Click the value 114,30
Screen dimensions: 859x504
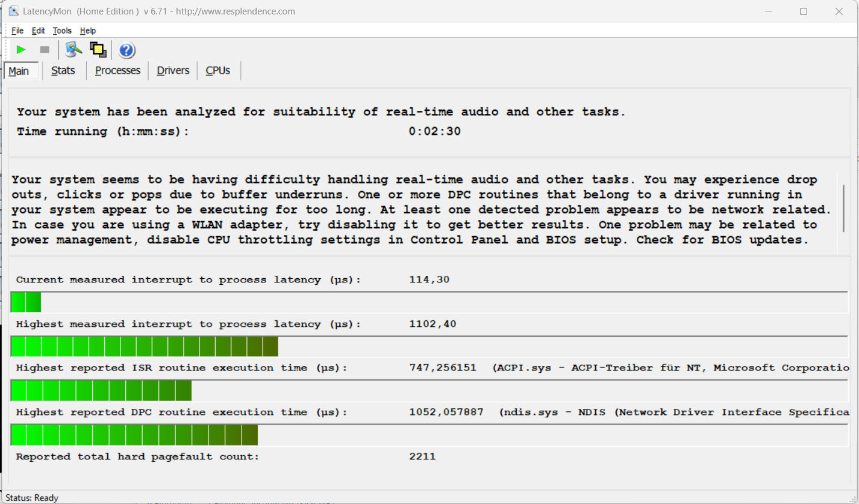(429, 279)
